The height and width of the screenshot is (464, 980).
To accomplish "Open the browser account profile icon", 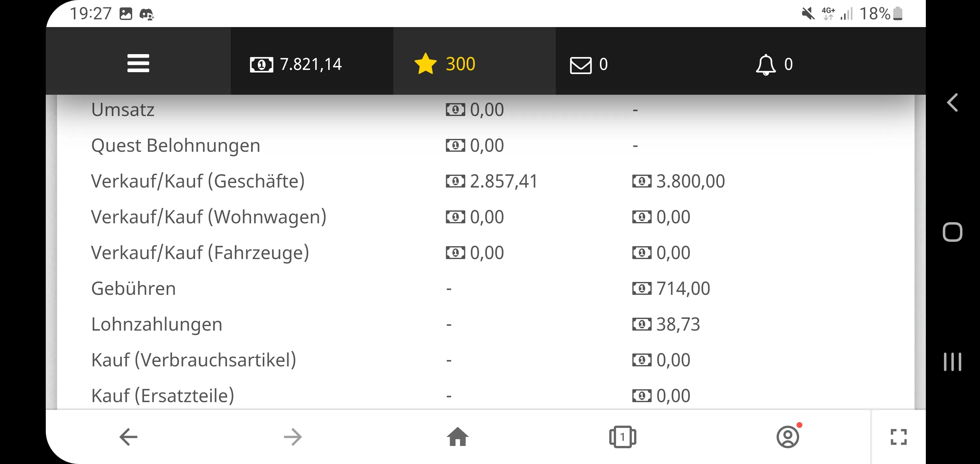I will (788, 437).
